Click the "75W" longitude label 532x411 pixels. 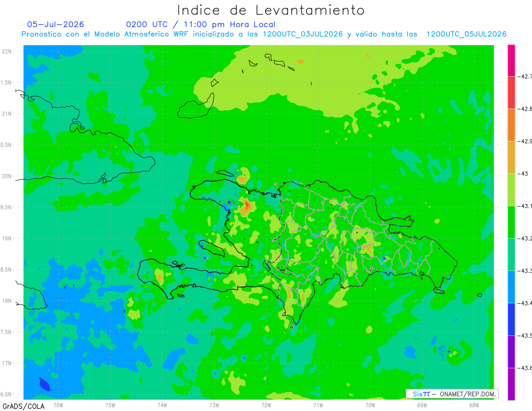tap(110, 405)
